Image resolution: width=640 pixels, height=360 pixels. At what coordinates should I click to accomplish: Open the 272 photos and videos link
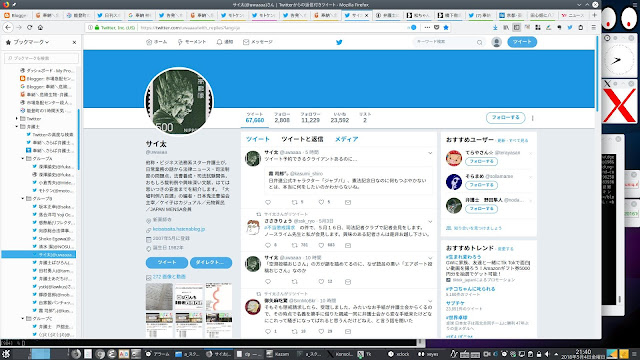(x=169, y=277)
